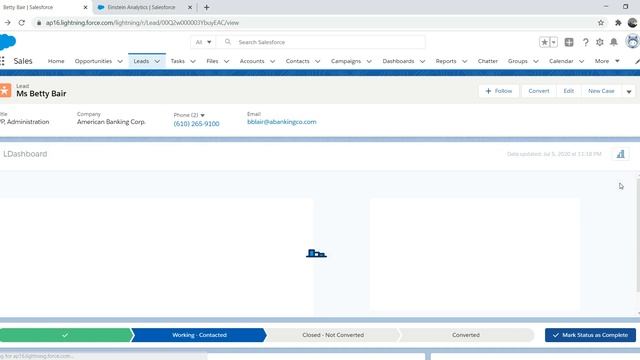This screenshot has width=640, height=360.
Task: Open the LDashboard in Analytics icon
Action: [x=620, y=154]
